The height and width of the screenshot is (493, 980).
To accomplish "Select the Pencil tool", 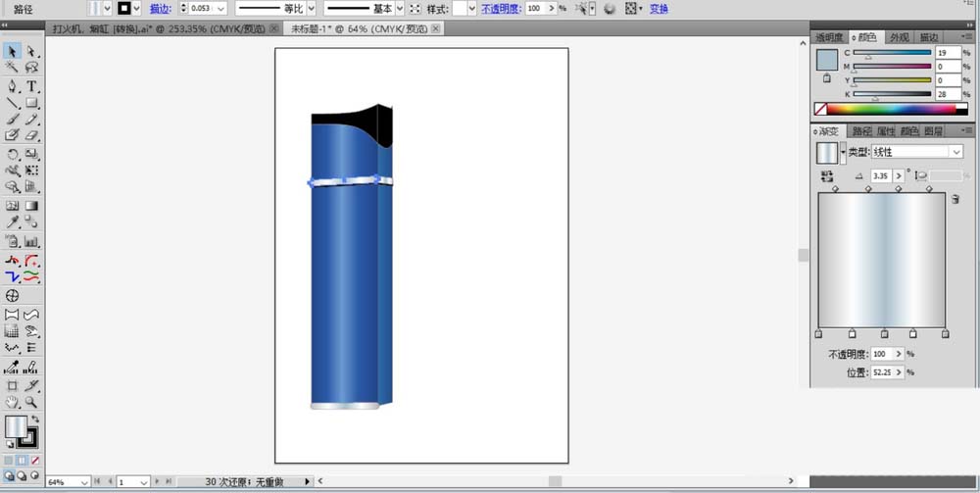I will [31, 120].
